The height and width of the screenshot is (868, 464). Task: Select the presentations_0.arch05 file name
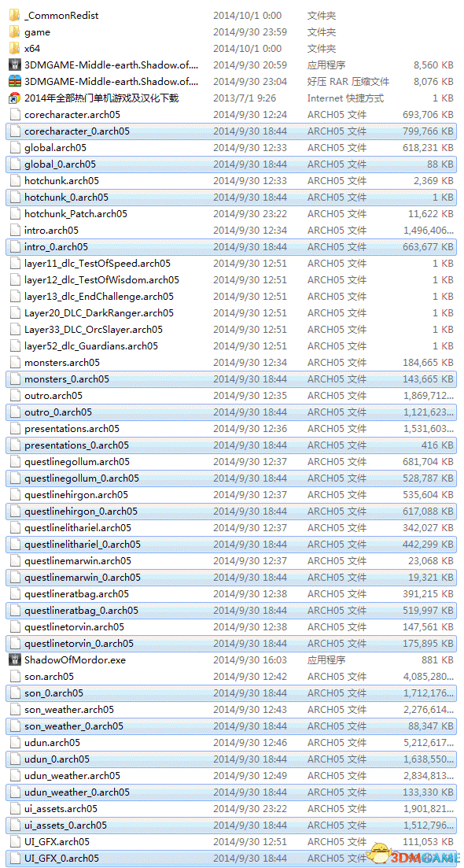[x=76, y=445]
